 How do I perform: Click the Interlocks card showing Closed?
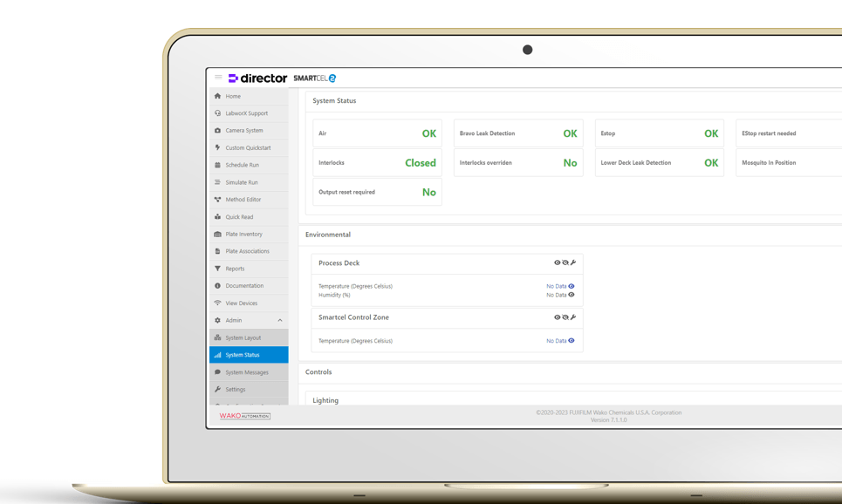coord(378,163)
